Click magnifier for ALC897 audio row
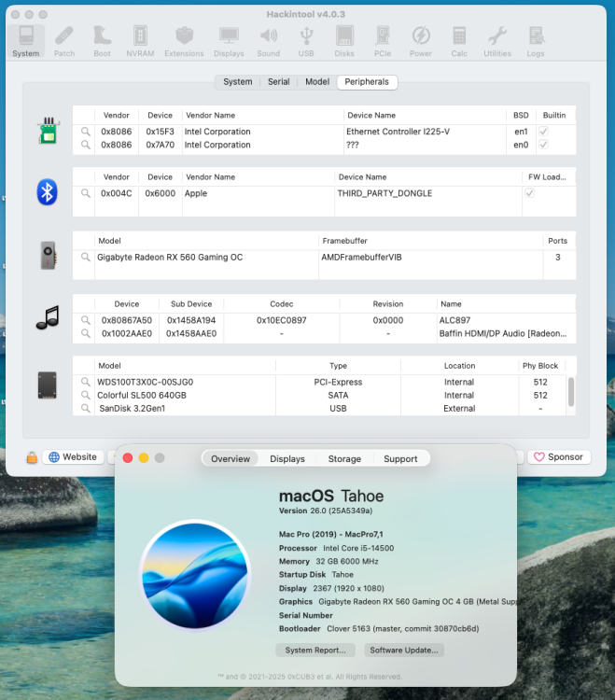 (85, 320)
